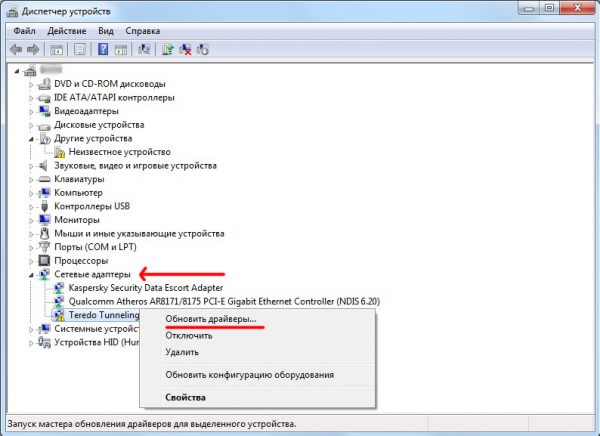600x436 pixels.
Task: Click the Kaspersky adapter network icon
Action: (x=59, y=287)
